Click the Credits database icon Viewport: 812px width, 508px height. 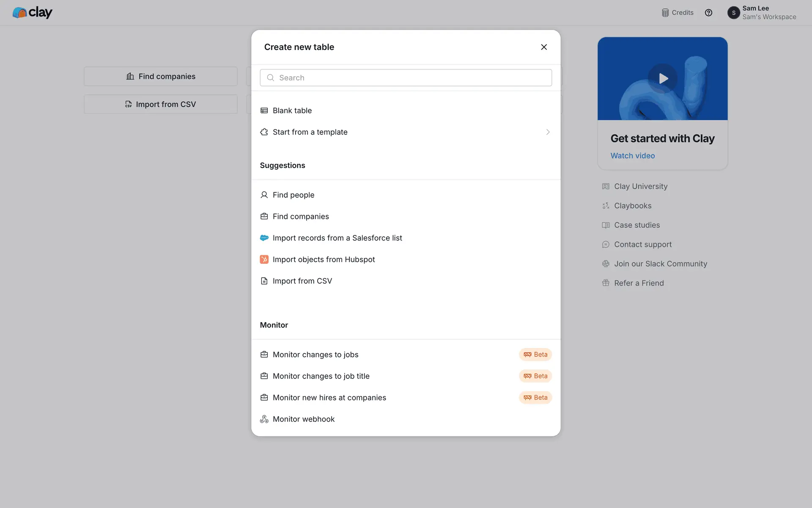coord(665,13)
